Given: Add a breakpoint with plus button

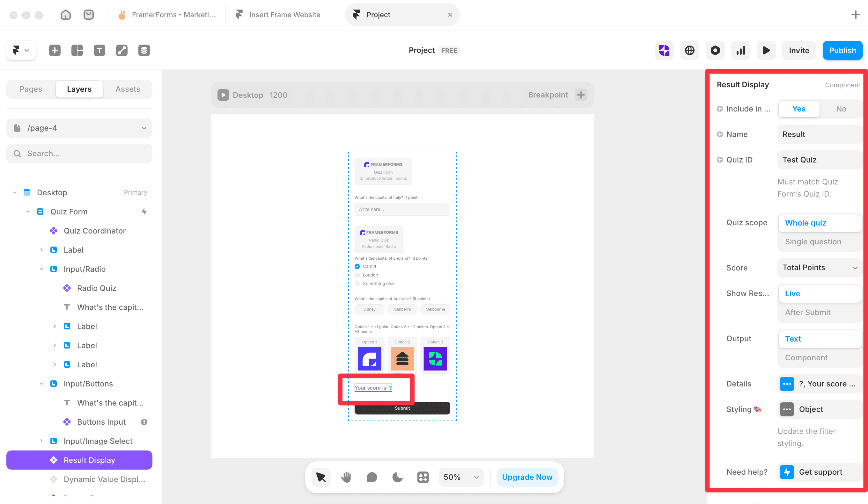Looking at the screenshot, I should (581, 95).
